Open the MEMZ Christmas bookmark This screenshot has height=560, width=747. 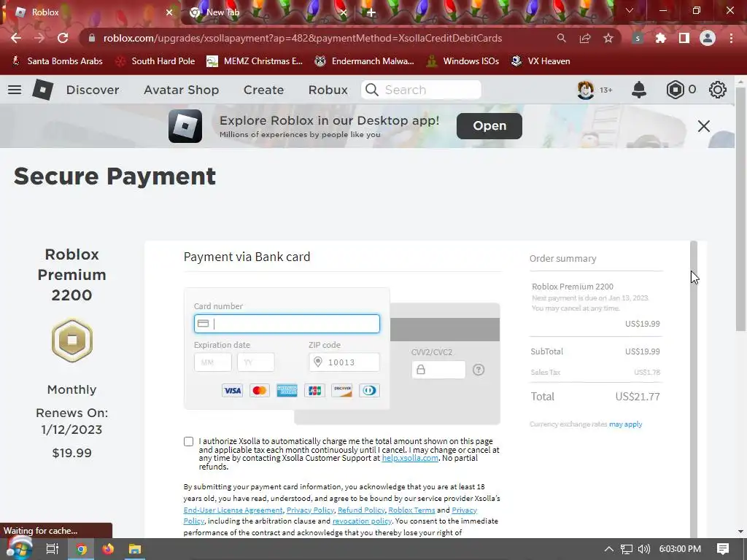click(x=255, y=61)
